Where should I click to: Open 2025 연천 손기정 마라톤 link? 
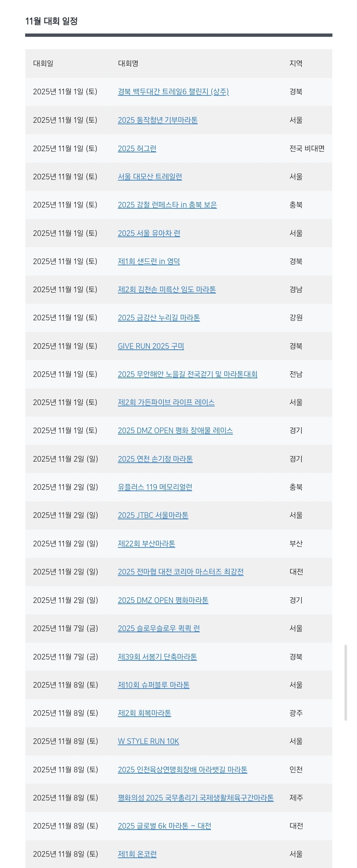tap(155, 459)
